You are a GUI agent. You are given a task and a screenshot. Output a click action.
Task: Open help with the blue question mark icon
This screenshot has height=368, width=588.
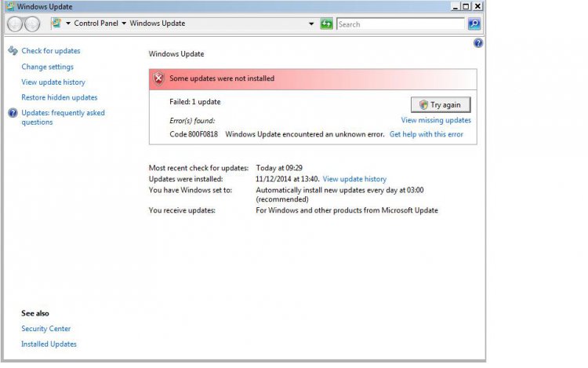pyautogui.click(x=478, y=43)
